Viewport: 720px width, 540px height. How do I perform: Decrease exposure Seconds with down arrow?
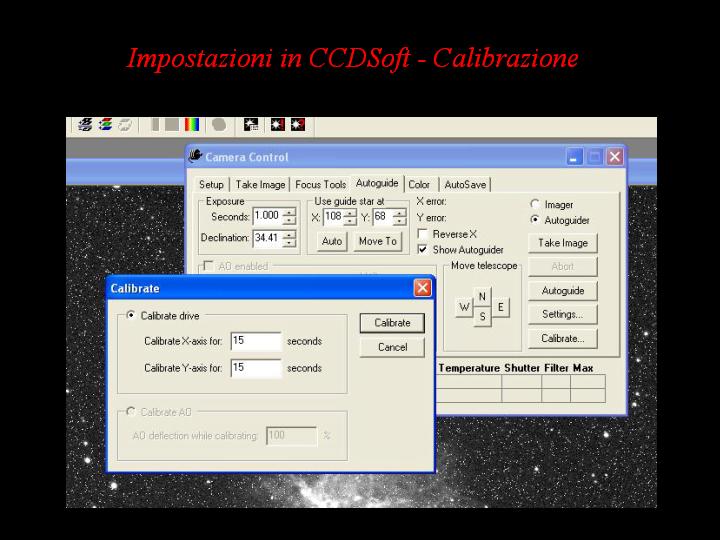[x=289, y=220]
